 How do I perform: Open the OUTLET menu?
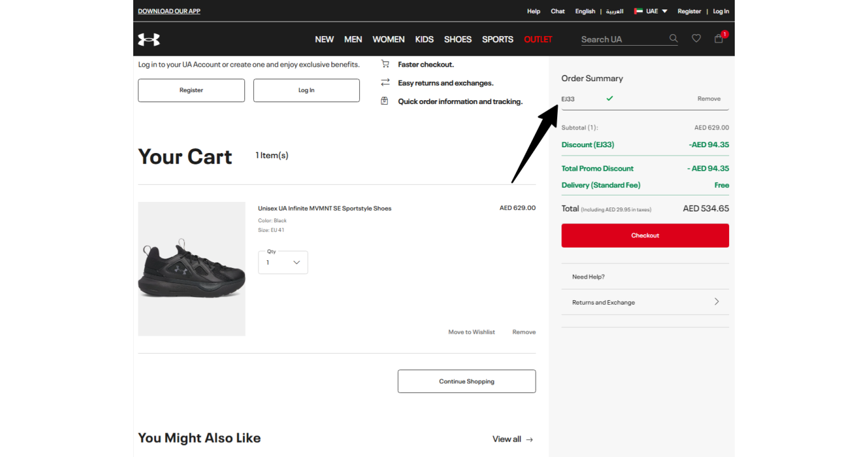[538, 39]
